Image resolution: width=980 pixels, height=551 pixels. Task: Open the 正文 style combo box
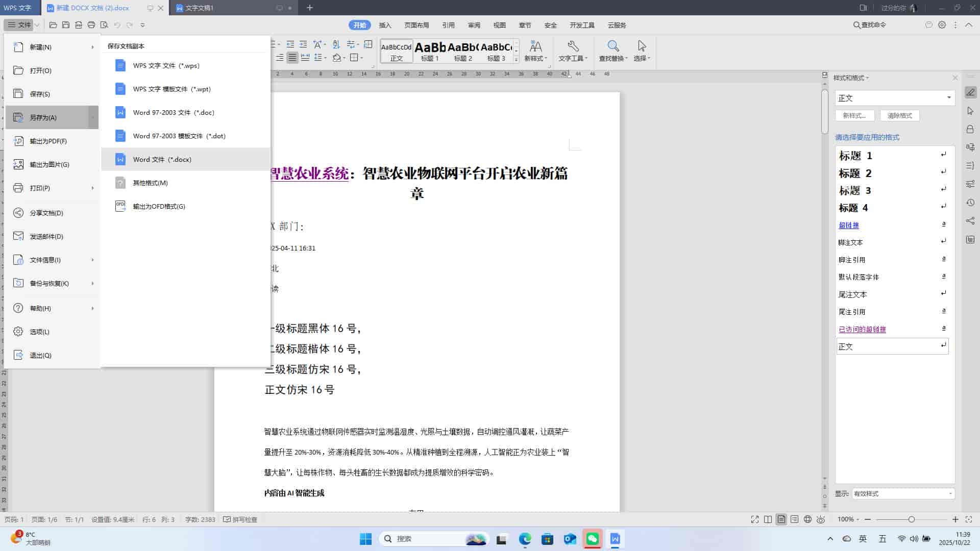coord(895,98)
